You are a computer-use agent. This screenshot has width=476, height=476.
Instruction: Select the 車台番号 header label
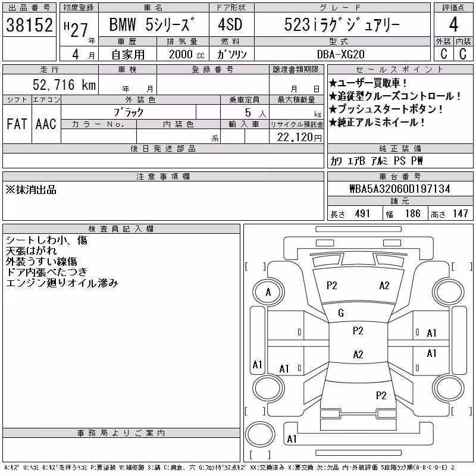point(400,176)
